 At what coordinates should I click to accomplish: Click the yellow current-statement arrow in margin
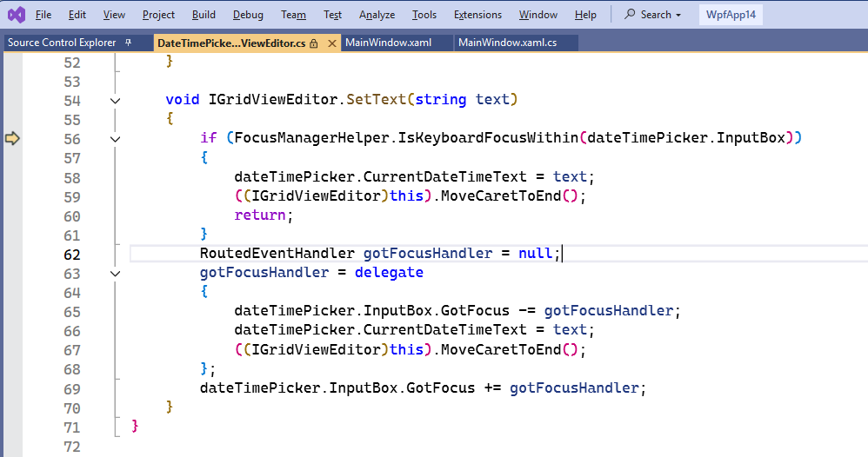[x=12, y=138]
